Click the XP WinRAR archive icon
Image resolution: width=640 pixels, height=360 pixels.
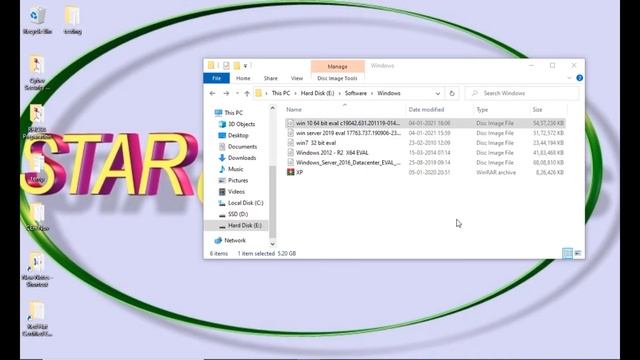pyautogui.click(x=291, y=172)
